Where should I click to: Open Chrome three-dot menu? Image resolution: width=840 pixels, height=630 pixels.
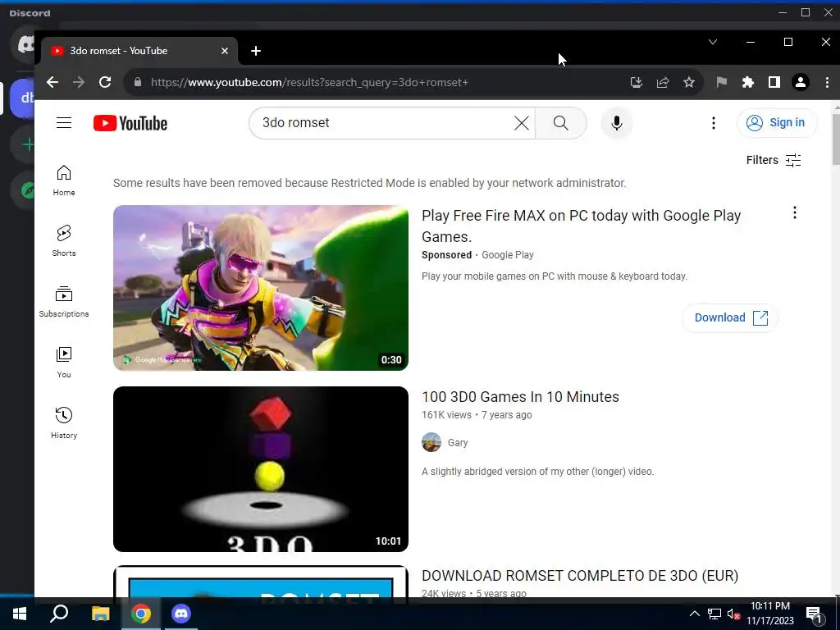point(827,82)
